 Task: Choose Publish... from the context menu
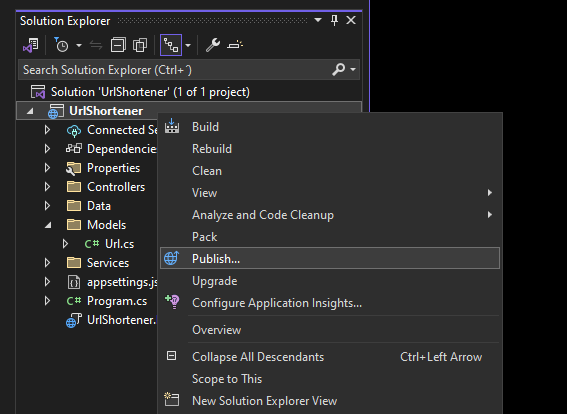pyautogui.click(x=330, y=258)
